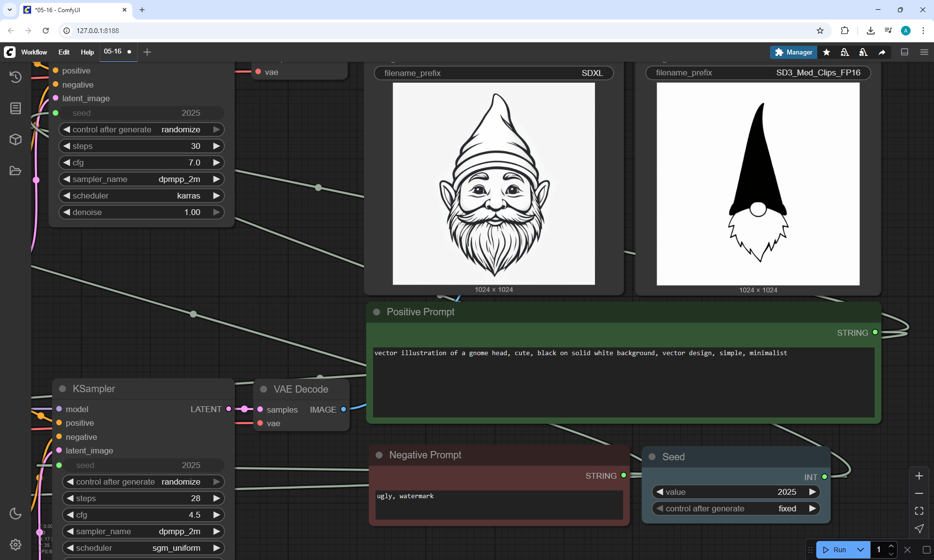Screen dimensions: 934x560
Task: Click the SDXL gnome output image
Action: (493, 184)
